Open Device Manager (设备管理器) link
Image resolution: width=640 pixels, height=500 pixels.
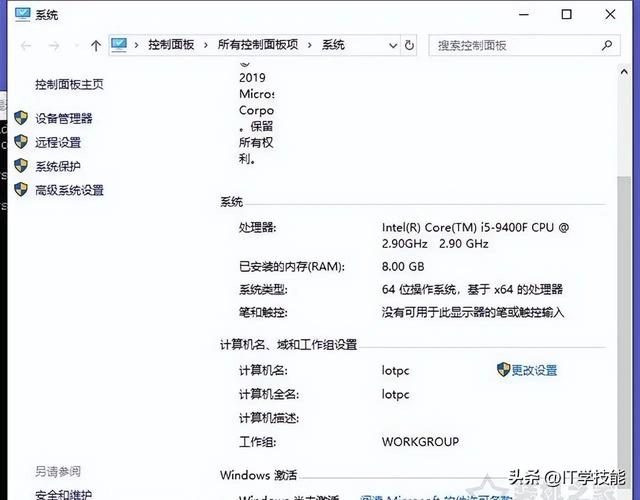[x=64, y=118]
